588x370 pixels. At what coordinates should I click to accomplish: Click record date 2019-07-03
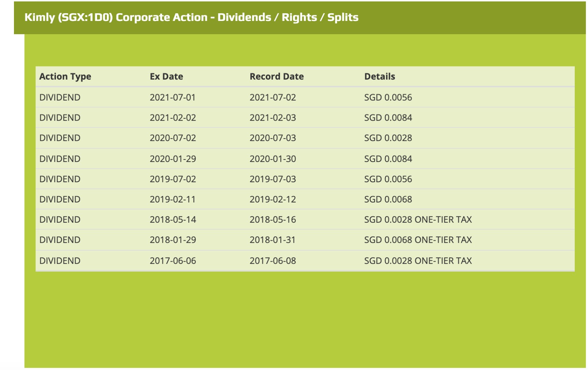tap(272, 179)
